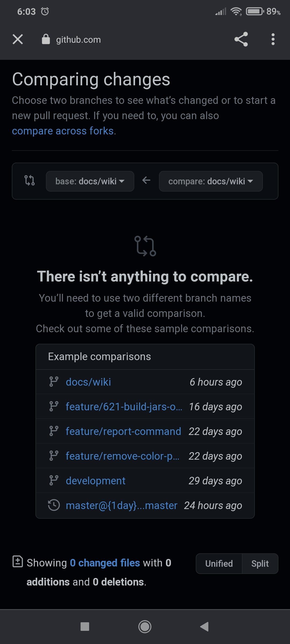Screen dimensions: 290x644
Task: Select the docs/wiki example comparison
Action: click(x=88, y=382)
